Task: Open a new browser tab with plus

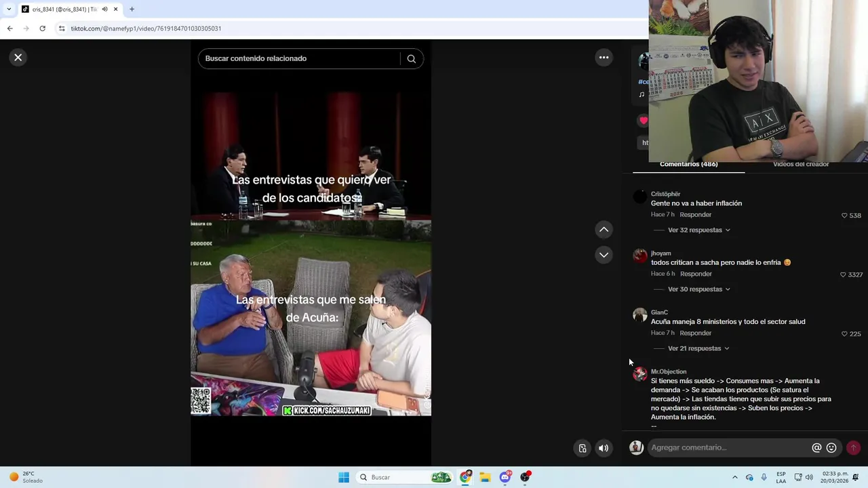Action: coord(132,9)
